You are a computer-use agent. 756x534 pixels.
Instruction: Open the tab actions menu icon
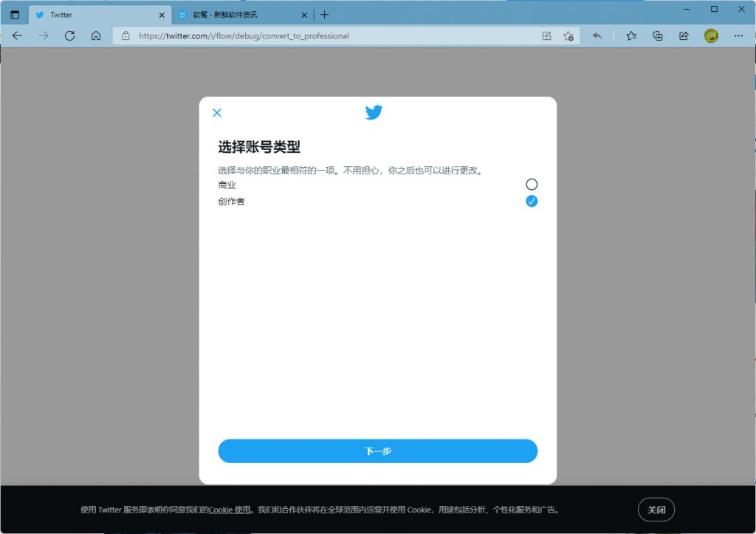coord(15,15)
